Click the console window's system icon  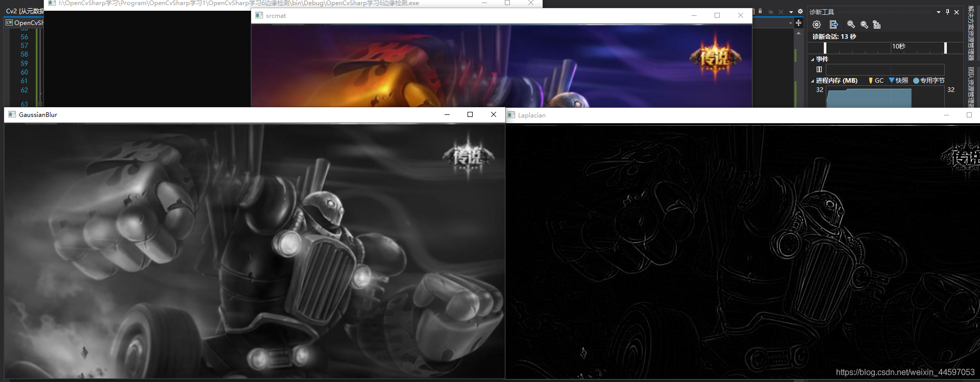pyautogui.click(x=52, y=3)
